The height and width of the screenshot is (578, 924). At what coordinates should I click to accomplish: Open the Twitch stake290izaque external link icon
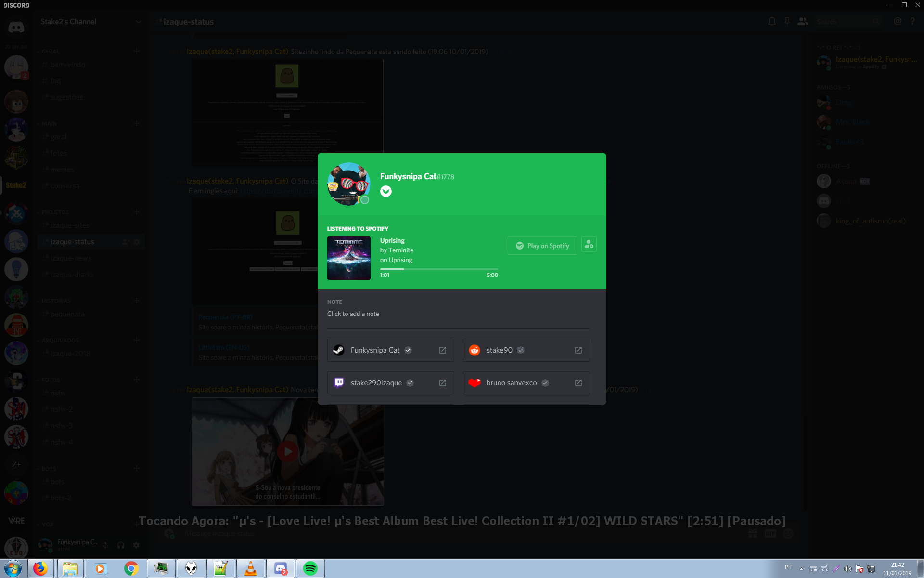tap(443, 383)
